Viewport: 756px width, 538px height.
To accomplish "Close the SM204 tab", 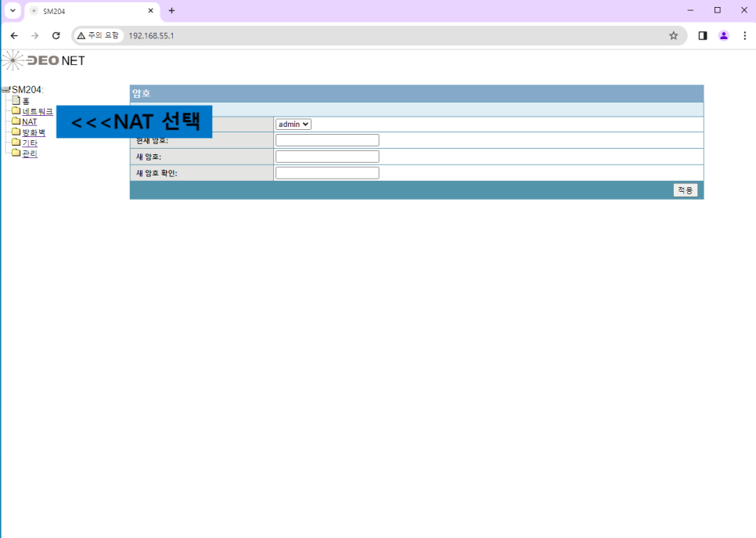I will 150,11.
